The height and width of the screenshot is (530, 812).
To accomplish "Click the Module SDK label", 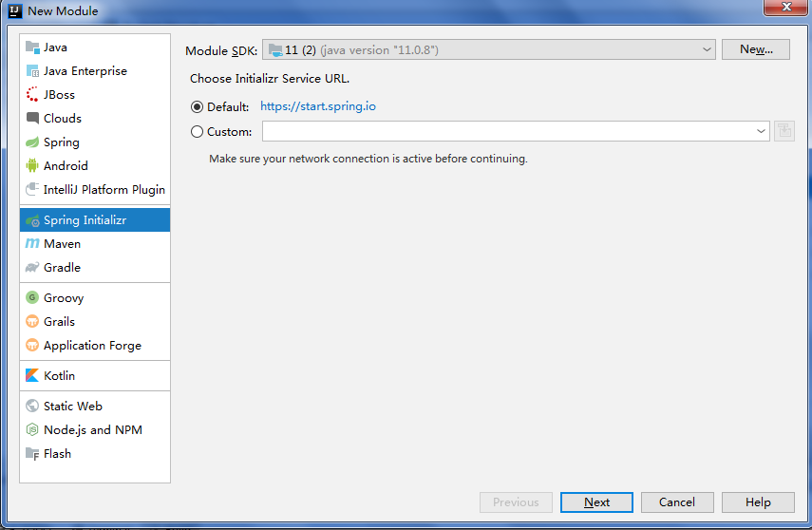I will (x=221, y=50).
